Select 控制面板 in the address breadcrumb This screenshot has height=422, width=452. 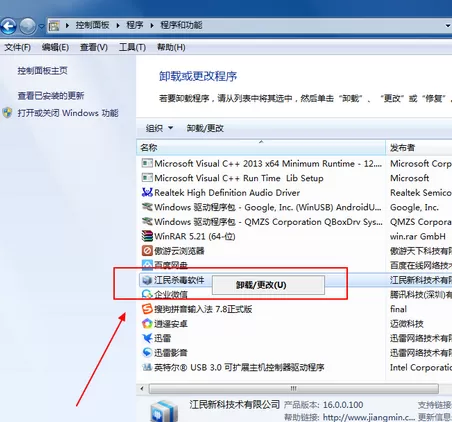tap(92, 25)
